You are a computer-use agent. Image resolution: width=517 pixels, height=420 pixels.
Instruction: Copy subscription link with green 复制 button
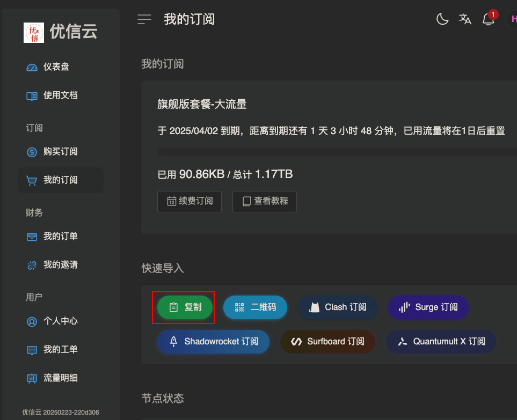185,307
